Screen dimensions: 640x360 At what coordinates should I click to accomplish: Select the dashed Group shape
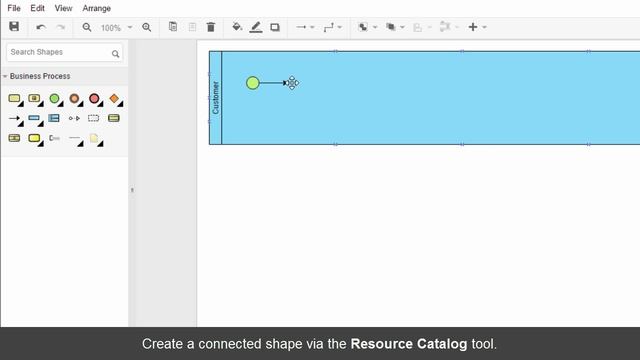[x=93, y=118]
